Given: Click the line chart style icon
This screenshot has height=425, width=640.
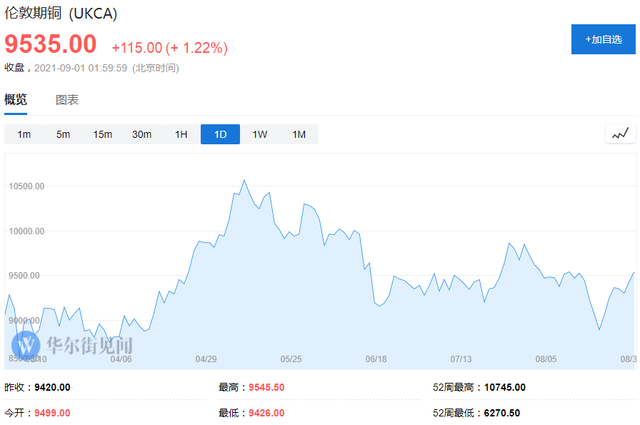Looking at the screenshot, I should (x=620, y=134).
